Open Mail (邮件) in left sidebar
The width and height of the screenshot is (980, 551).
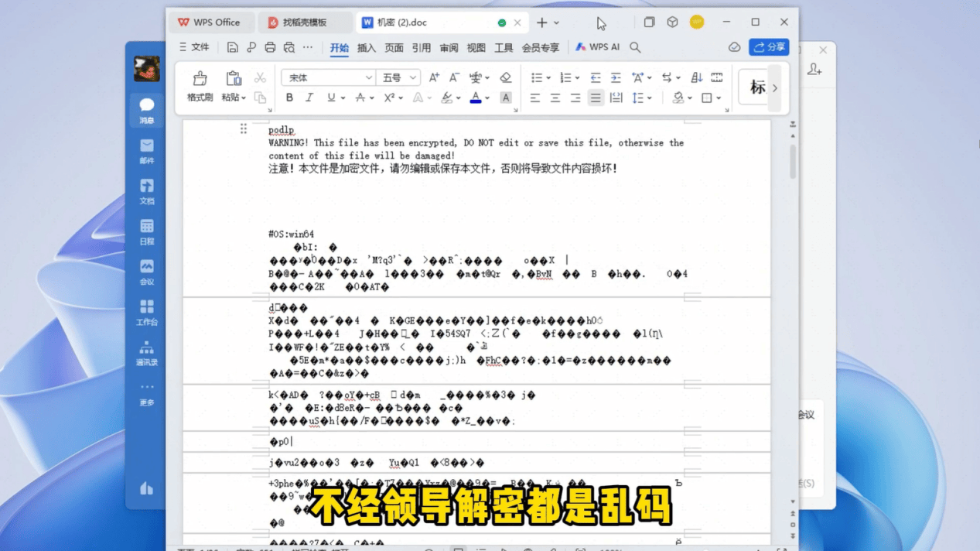point(146,151)
